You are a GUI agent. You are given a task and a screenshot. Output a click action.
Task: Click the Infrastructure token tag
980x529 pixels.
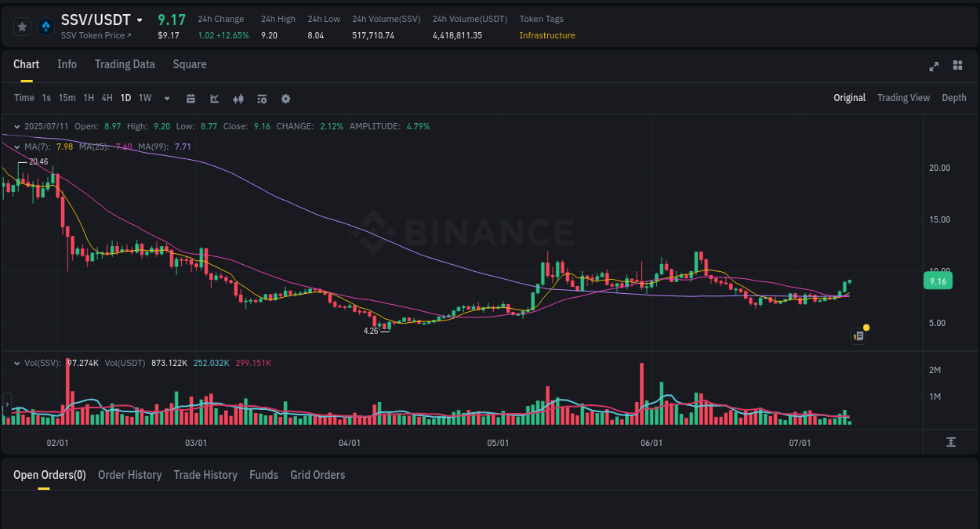(546, 35)
